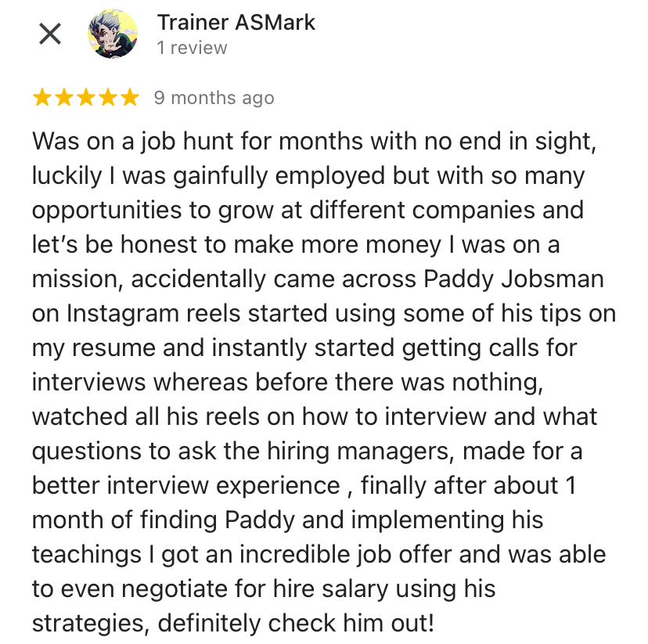This screenshot has height=644, width=648.
Task: Click the fourth rating star
Action: click(107, 98)
